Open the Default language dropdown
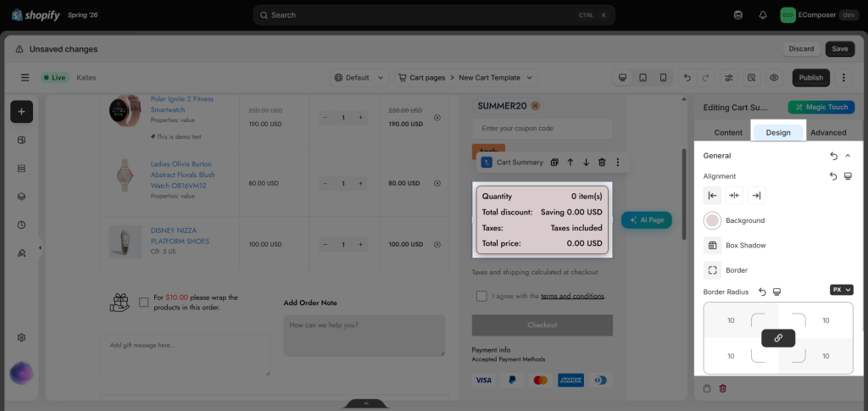 [359, 78]
